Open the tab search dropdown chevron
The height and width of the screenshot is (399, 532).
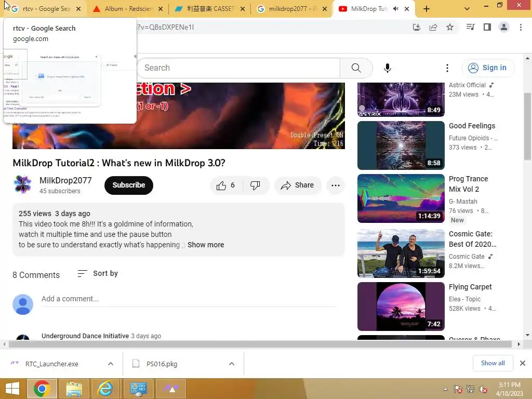(467, 9)
